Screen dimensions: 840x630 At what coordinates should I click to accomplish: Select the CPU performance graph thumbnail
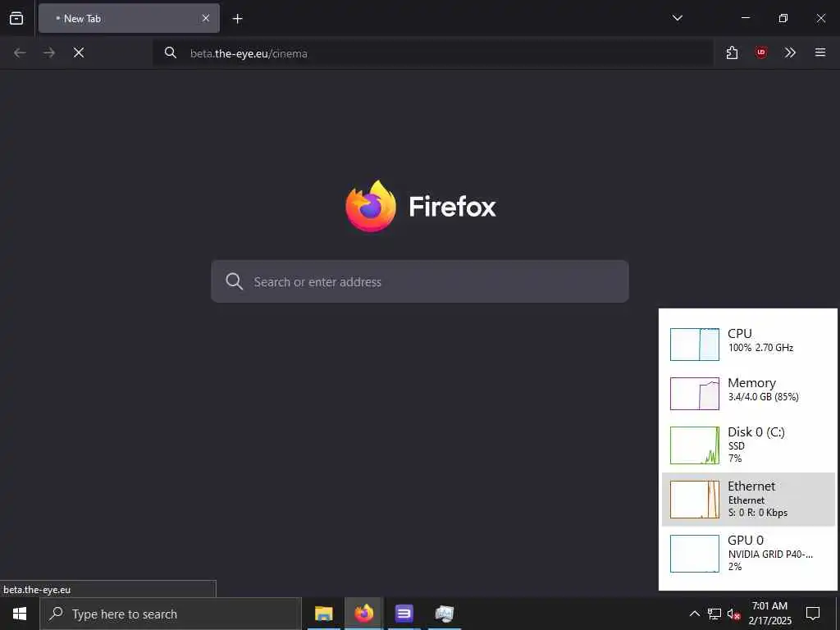(x=695, y=345)
